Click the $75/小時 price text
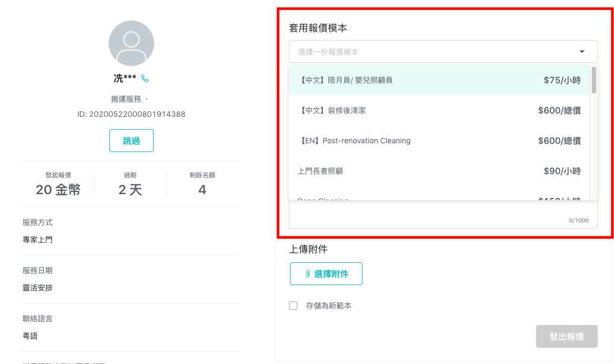The height and width of the screenshot is (364, 614). (562, 80)
